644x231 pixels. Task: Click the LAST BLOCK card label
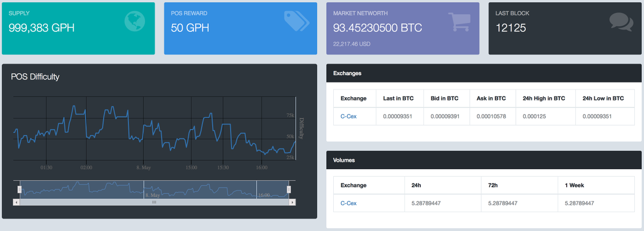pos(512,12)
